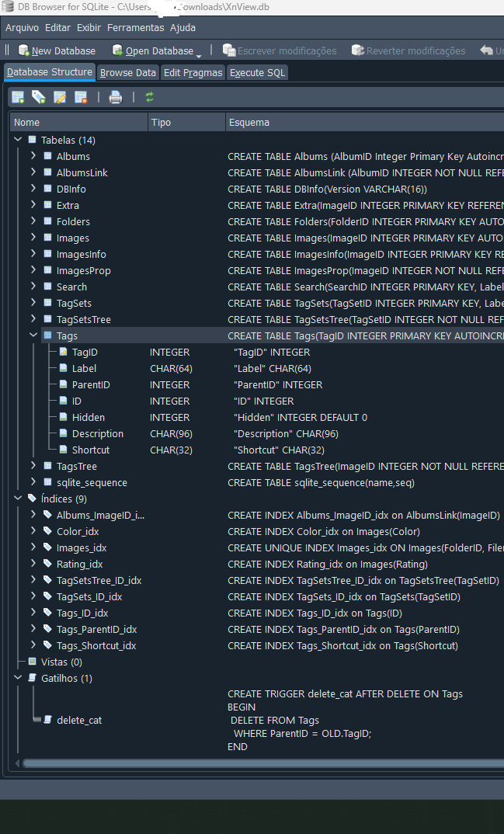This screenshot has width=504, height=834.
Task: Open the Ajuda menu
Action: [183, 28]
